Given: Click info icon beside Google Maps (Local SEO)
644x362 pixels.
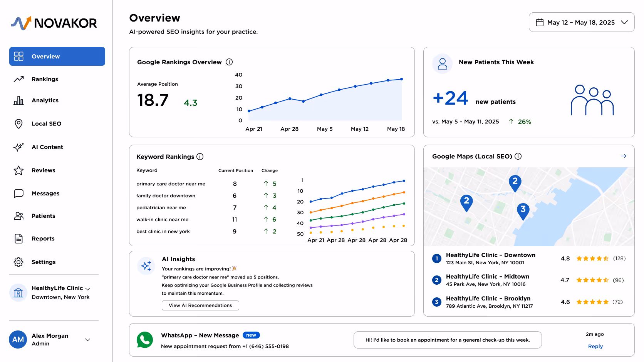Looking at the screenshot, I should click(x=518, y=156).
